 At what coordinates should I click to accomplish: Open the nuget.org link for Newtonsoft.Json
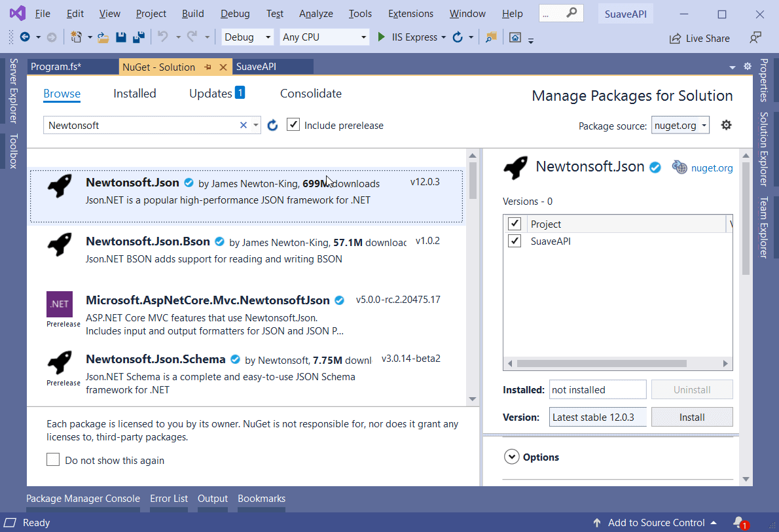tap(712, 168)
